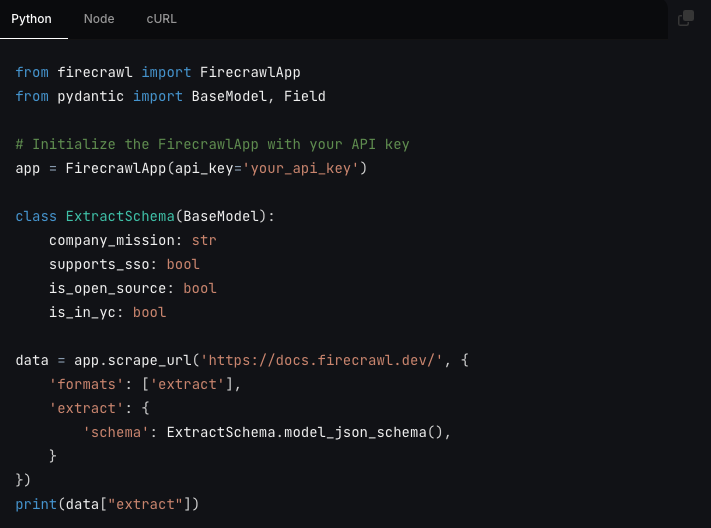The image size is (711, 528).
Task: Click the is_open_source field name
Action: pos(108,288)
